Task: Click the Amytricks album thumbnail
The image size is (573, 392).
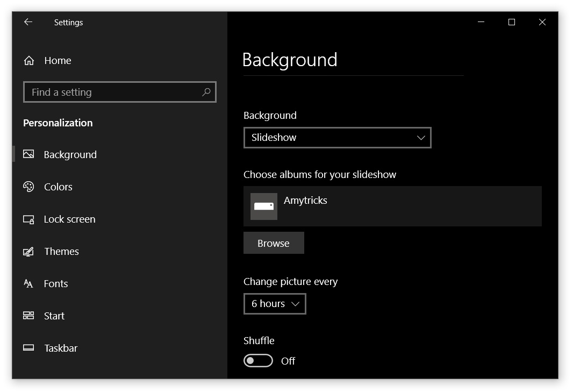Action: coord(263,206)
